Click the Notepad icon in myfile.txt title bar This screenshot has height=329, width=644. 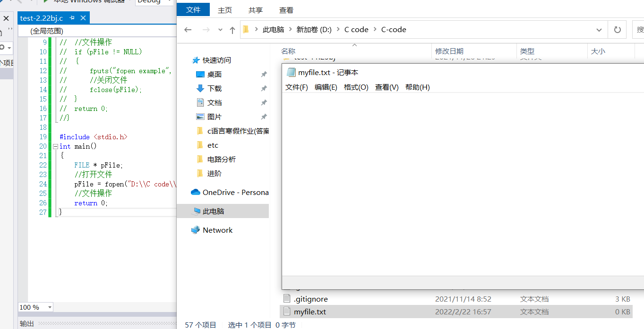click(291, 72)
